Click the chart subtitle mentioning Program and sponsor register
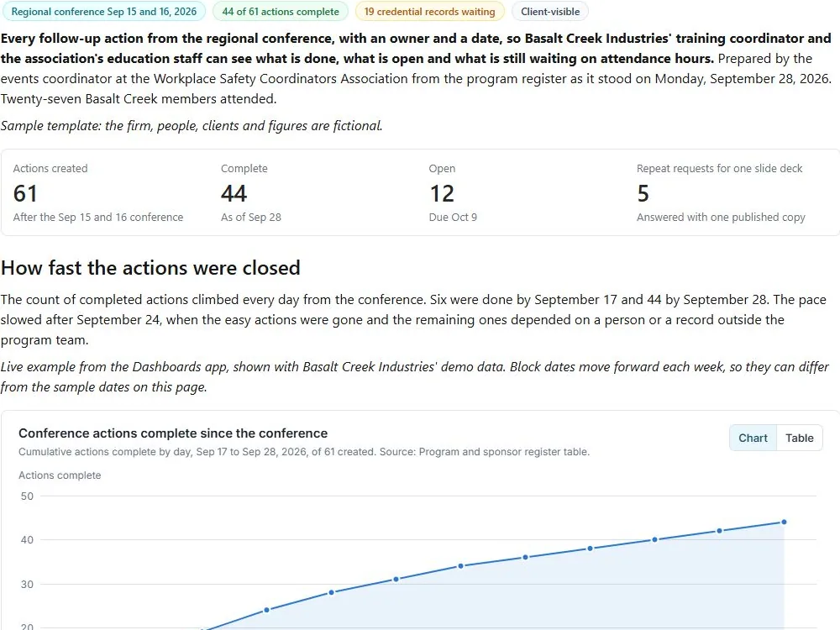 point(304,452)
